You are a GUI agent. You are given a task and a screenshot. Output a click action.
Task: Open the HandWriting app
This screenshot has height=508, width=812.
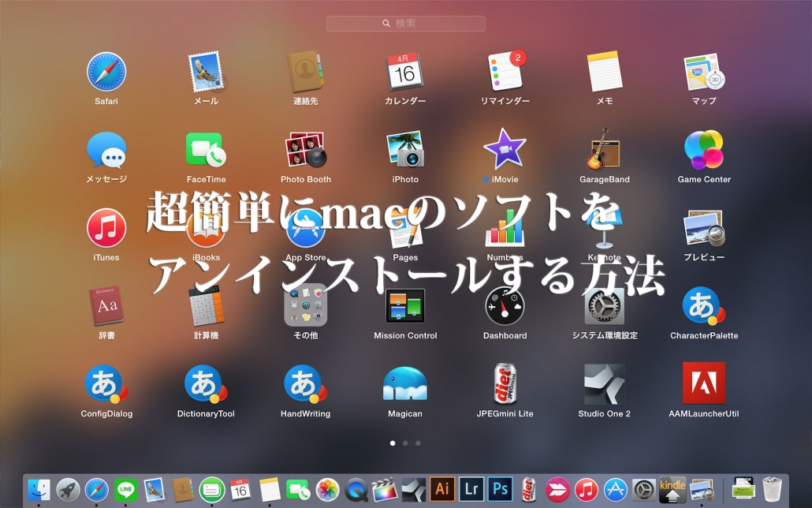(306, 385)
